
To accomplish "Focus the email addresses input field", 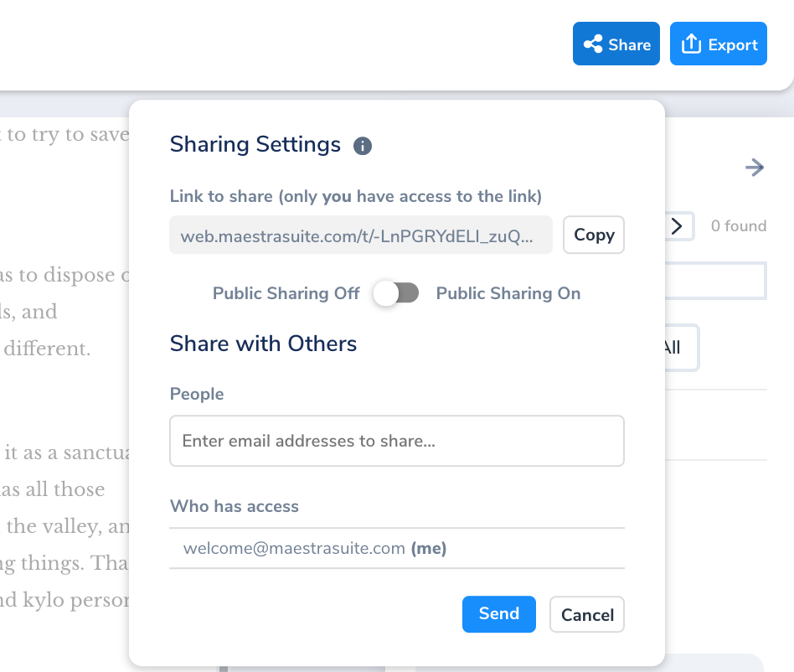I will (396, 441).
